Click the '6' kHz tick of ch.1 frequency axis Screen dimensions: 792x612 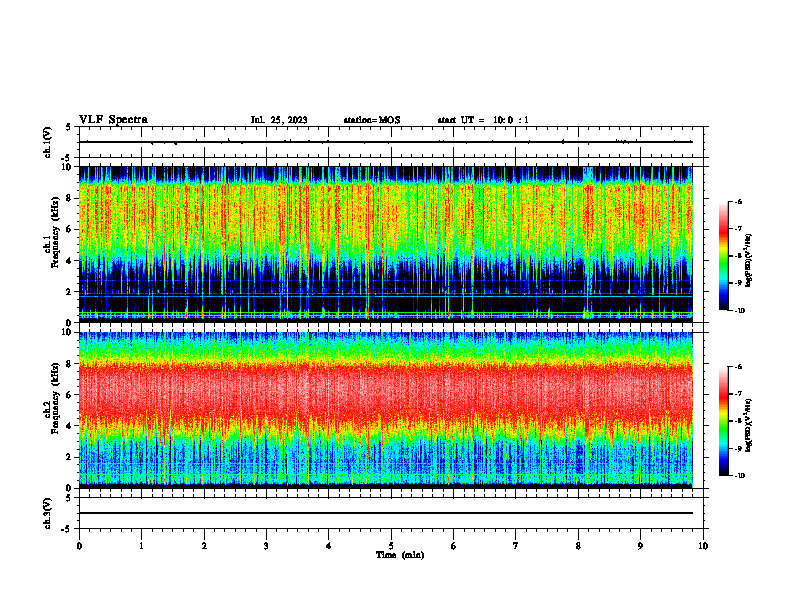point(70,229)
